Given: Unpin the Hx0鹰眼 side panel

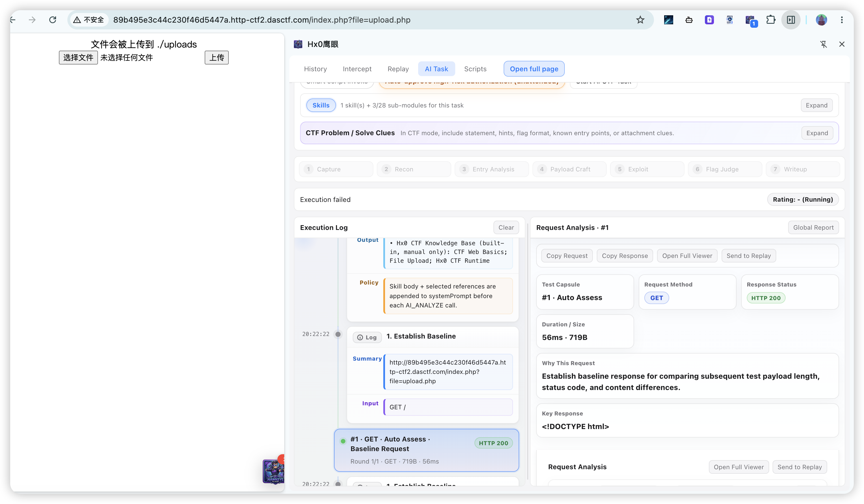Looking at the screenshot, I should [x=824, y=44].
